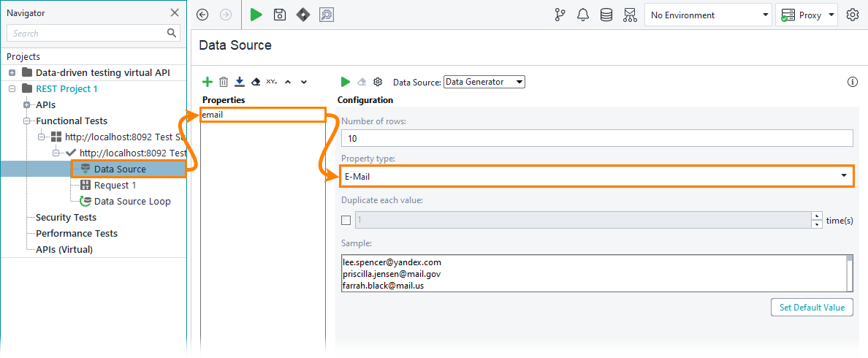Screen dimensions: 868x358
Task: Save the project with the floppy disk icon
Action: [x=280, y=15]
